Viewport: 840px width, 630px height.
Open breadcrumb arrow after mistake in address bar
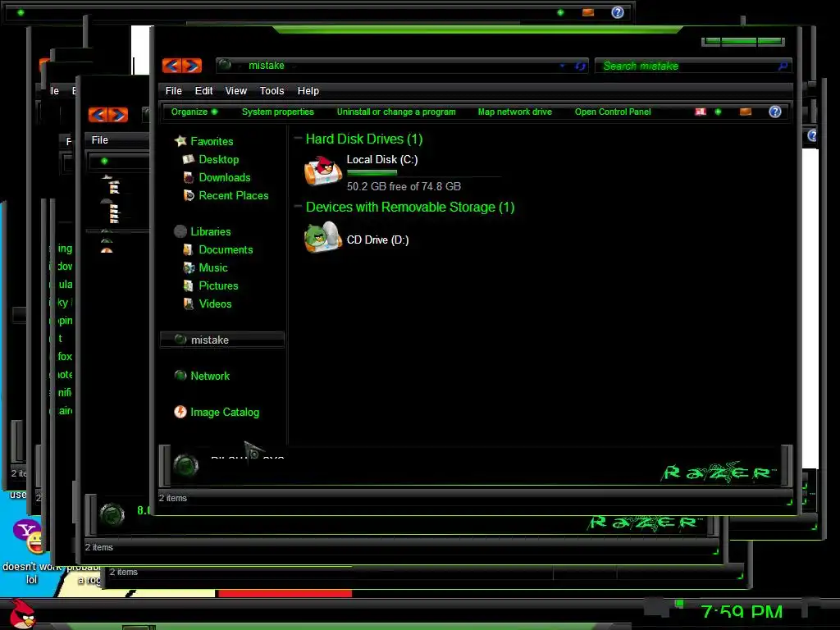click(294, 66)
